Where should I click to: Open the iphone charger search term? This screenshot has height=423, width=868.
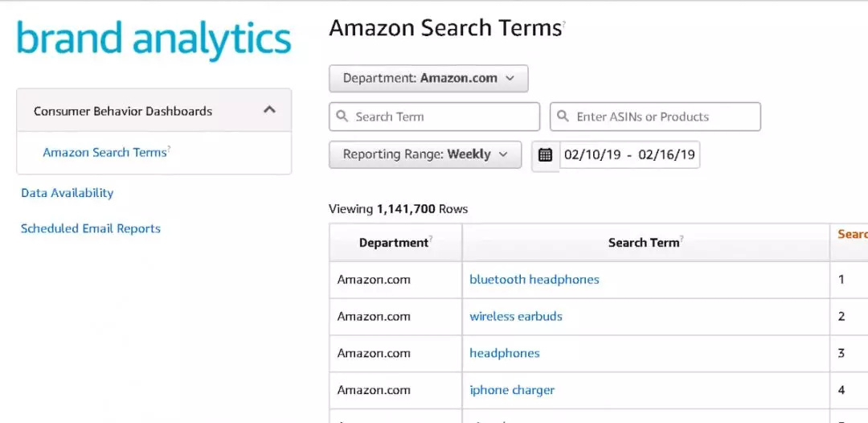click(512, 390)
